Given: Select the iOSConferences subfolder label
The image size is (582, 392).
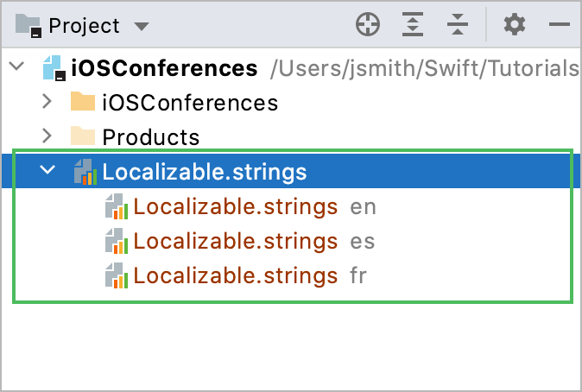Looking at the screenshot, I should (190, 103).
